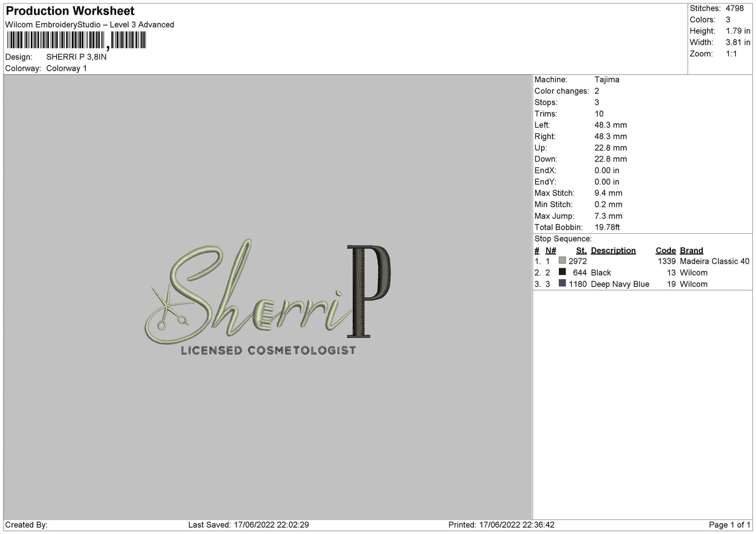The image size is (756, 534).
Task: Select Max Stitch value 9.4 mm
Action: tap(608, 194)
